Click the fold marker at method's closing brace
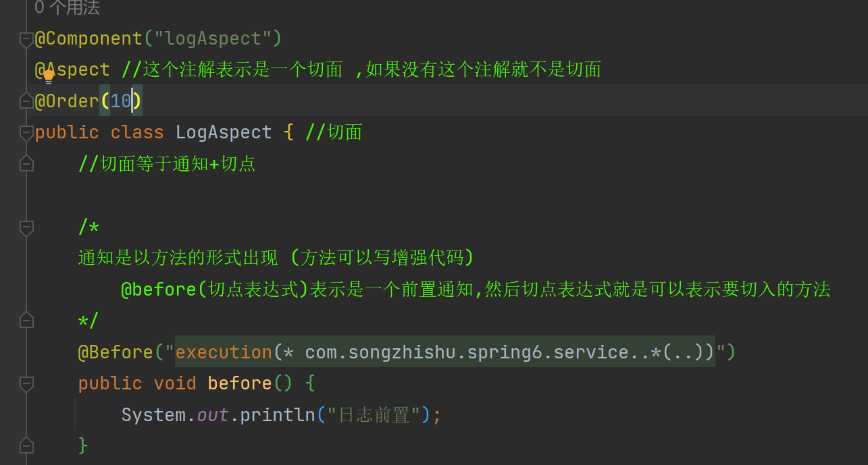This screenshot has width=868, height=465. click(26, 445)
